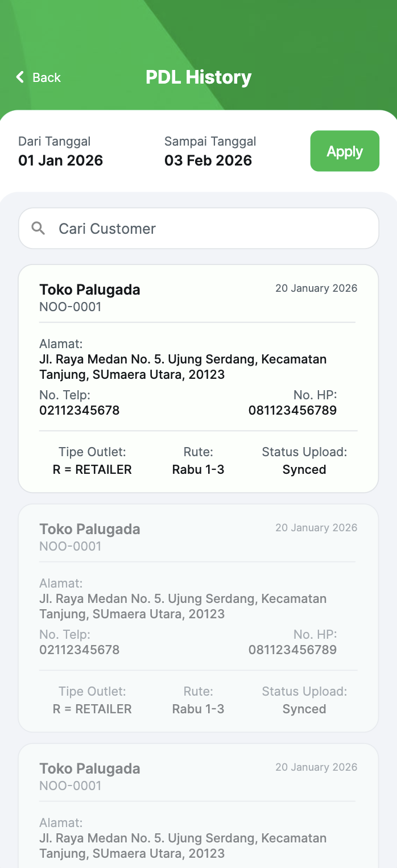Click 20 January 2026 on first card
Screen dimensions: 397x868
(x=316, y=288)
